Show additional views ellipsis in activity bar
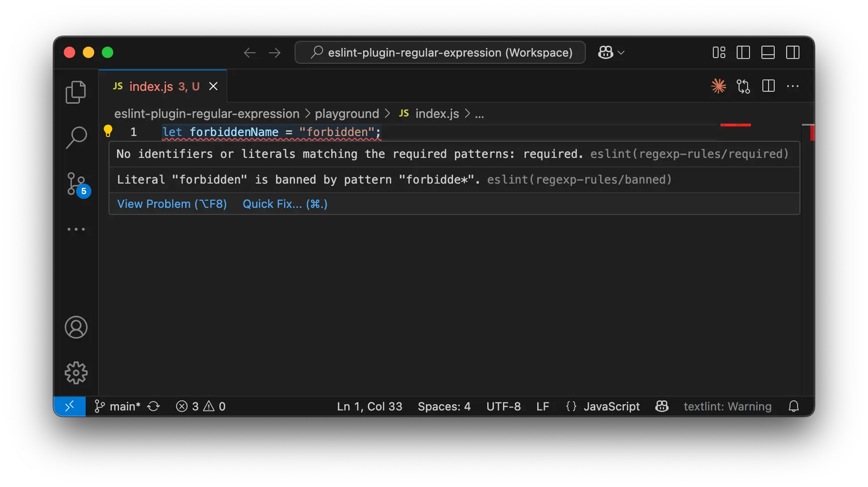 click(x=76, y=229)
